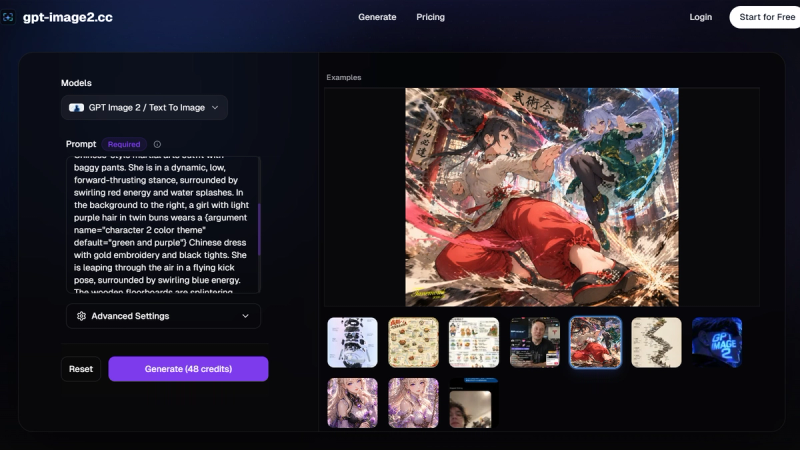The width and height of the screenshot is (800, 450).
Task: Select the black-and-white robot example thumbnail
Action: tap(353, 342)
